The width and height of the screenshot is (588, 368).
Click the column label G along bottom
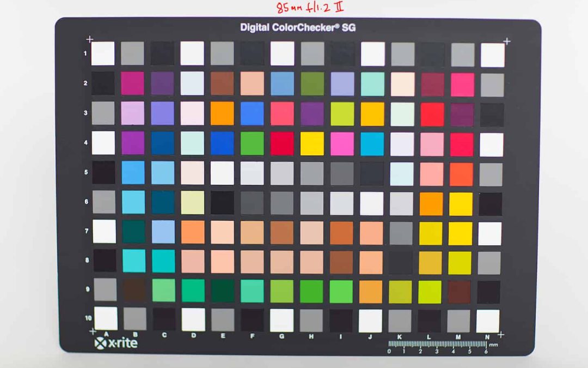[281, 336]
